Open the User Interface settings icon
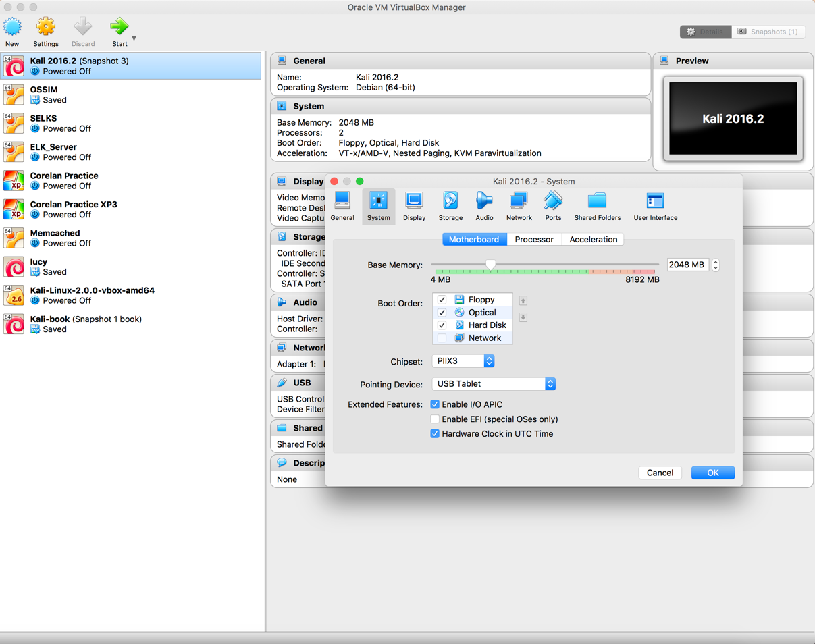 tap(656, 206)
